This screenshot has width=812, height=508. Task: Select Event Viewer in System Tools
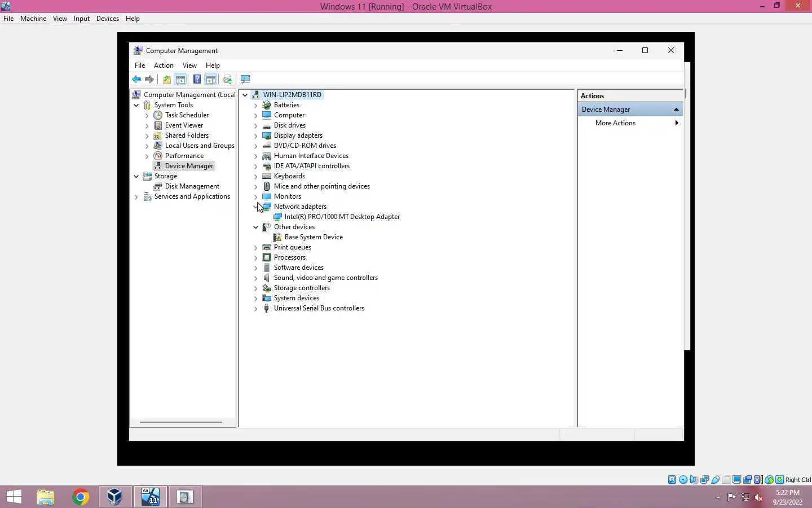tap(184, 125)
